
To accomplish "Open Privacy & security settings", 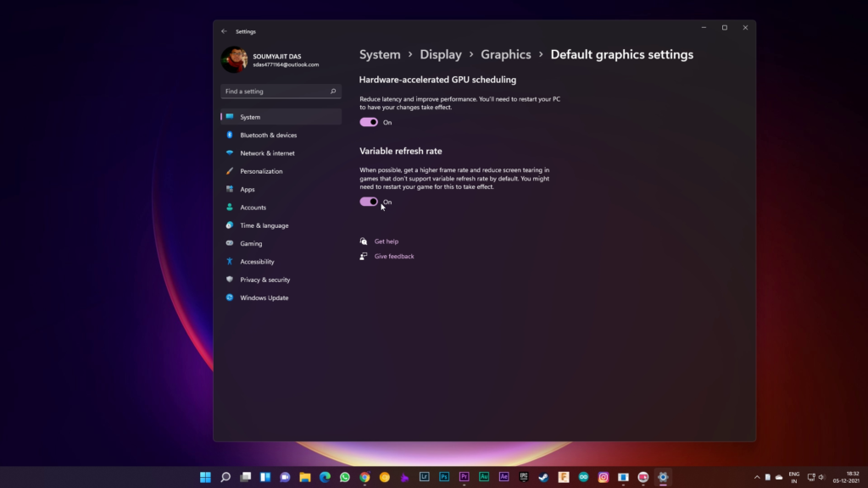I will point(281,280).
